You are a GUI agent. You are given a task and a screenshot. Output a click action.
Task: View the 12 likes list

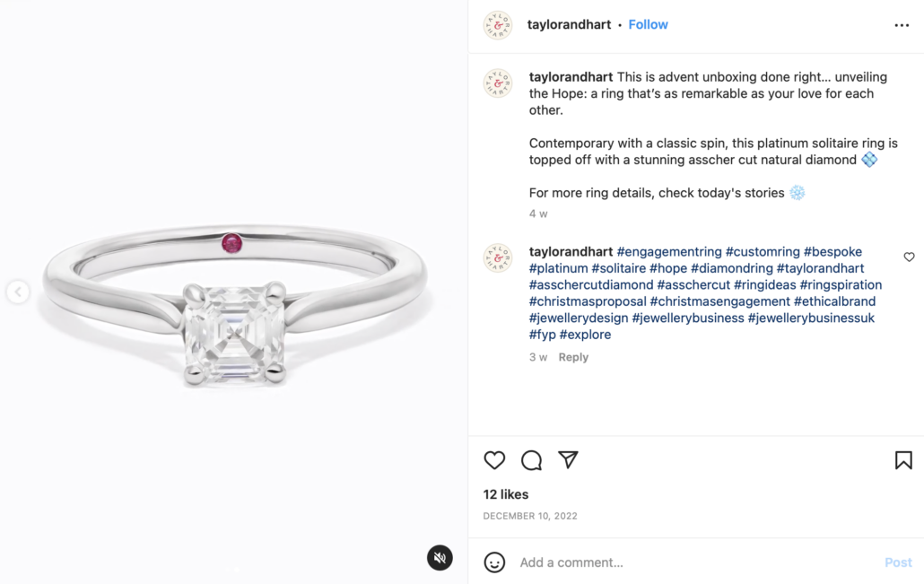[x=506, y=494]
